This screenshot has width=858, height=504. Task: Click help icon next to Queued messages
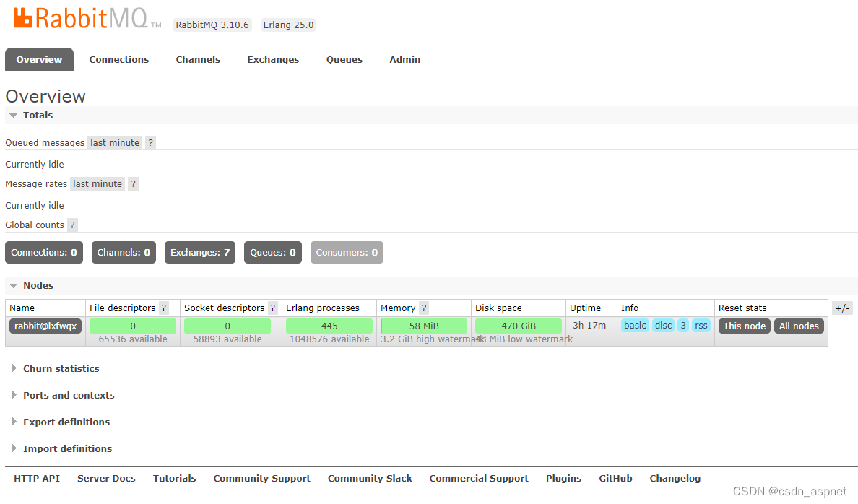pos(150,143)
